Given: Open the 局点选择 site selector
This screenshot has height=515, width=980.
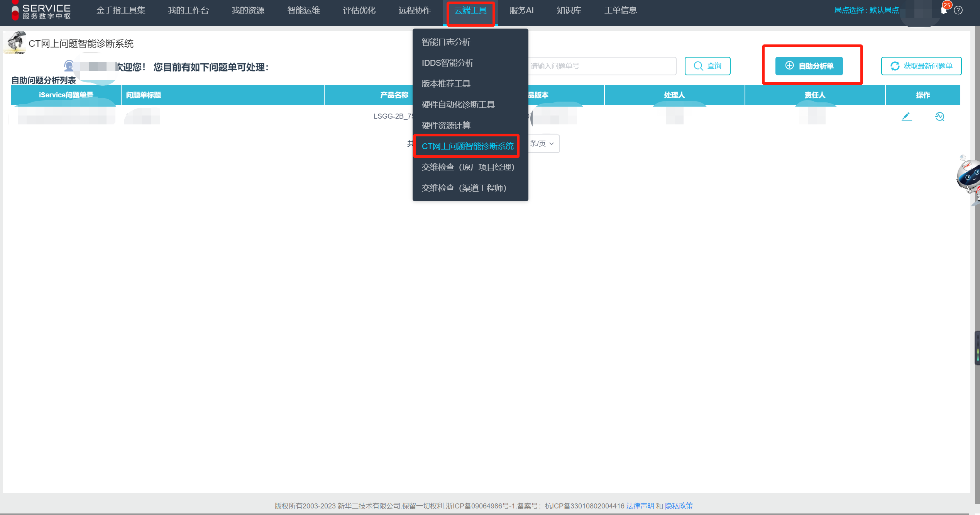Looking at the screenshot, I should click(866, 10).
